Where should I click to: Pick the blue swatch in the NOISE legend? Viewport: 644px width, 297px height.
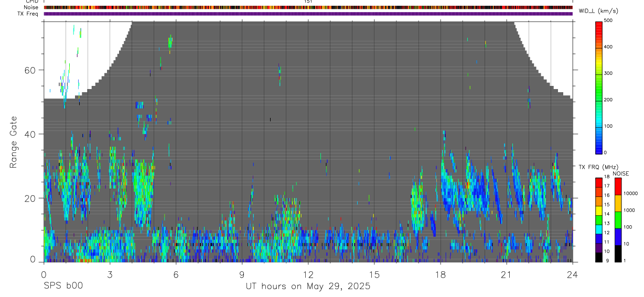tap(618, 237)
